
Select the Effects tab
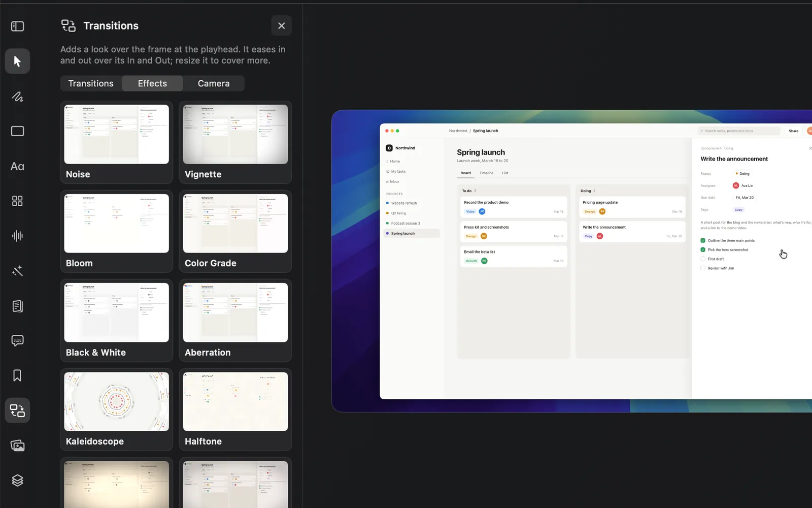[152, 83]
